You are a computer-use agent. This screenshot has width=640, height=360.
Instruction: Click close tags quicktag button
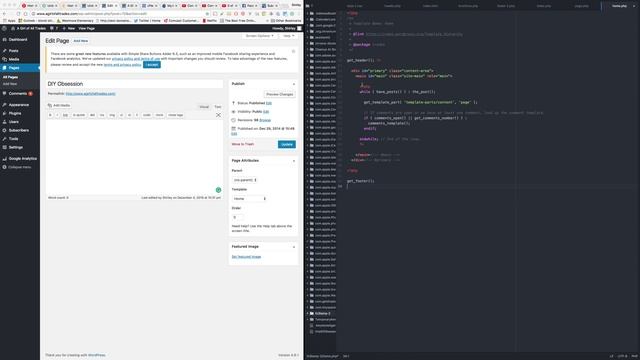tap(176, 115)
